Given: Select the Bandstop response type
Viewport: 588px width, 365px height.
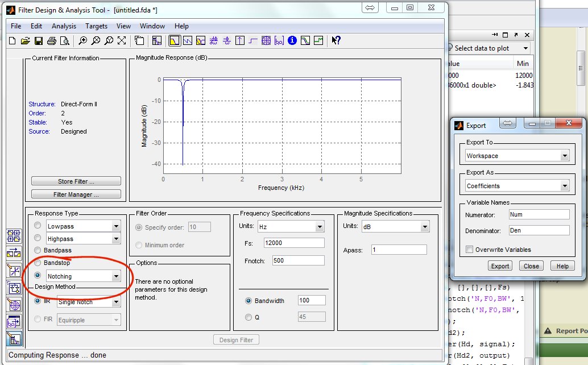Looking at the screenshot, I should (x=38, y=263).
